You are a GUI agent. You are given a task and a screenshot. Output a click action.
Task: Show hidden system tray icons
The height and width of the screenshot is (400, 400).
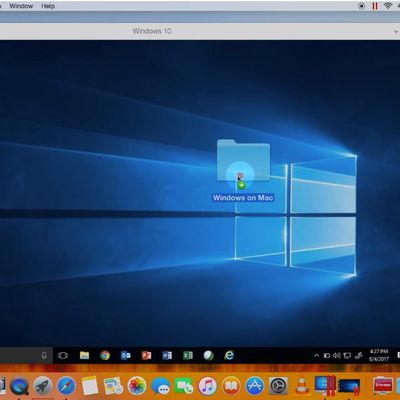pos(316,356)
